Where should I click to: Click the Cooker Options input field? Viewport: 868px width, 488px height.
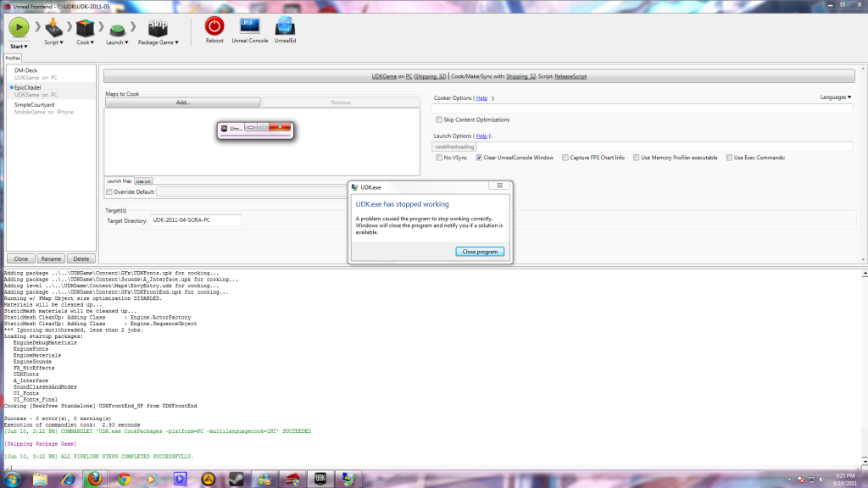point(643,108)
